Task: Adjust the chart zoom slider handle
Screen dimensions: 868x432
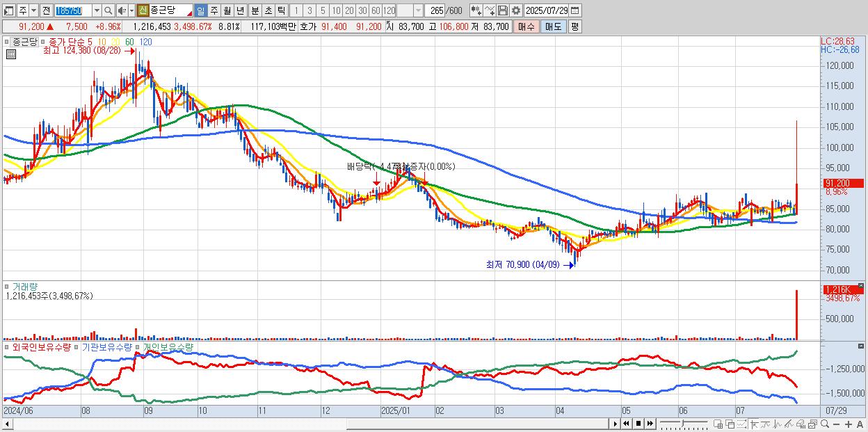Action: [x=682, y=424]
